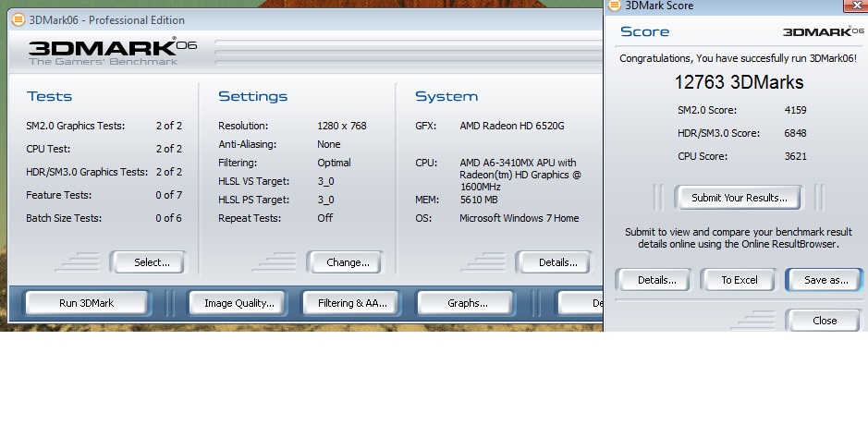Click the 3DMark06 logo in main window
This screenshot has width=868, height=425.
click(x=113, y=52)
